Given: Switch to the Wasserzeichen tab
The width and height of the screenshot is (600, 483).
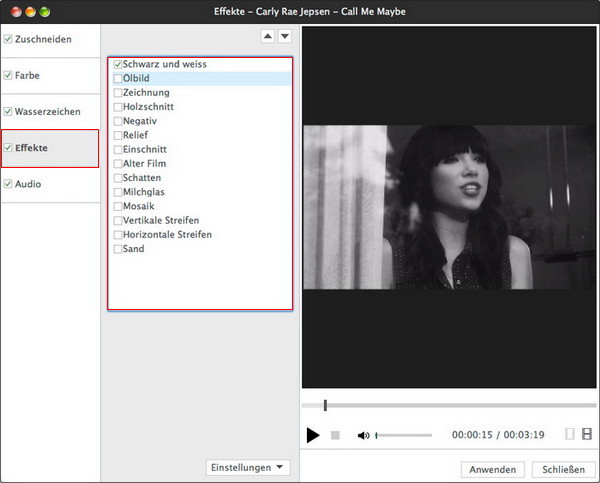Looking at the screenshot, I should tap(50, 112).
